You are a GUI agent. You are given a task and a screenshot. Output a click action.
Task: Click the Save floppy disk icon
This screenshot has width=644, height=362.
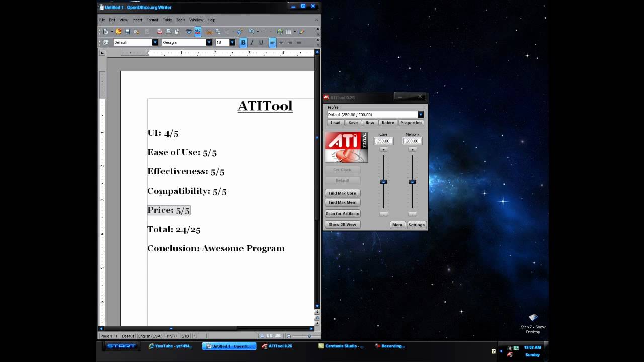[127, 31]
